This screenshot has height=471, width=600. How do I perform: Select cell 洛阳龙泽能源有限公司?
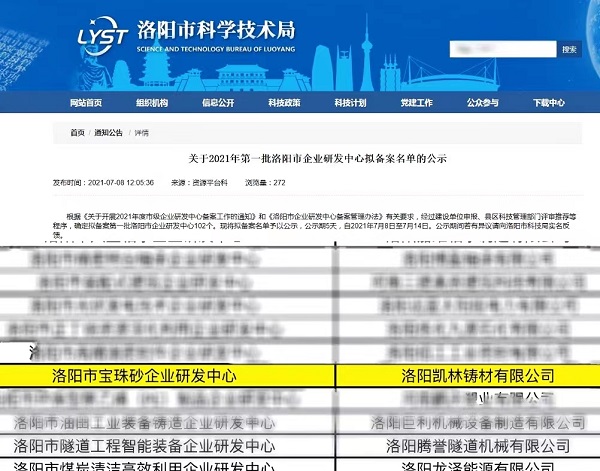click(468, 465)
